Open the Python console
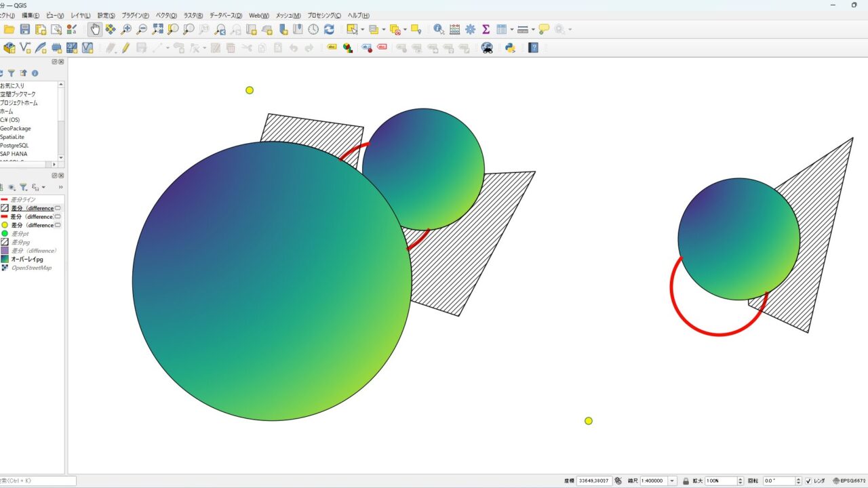This screenshot has height=488, width=868. (510, 48)
